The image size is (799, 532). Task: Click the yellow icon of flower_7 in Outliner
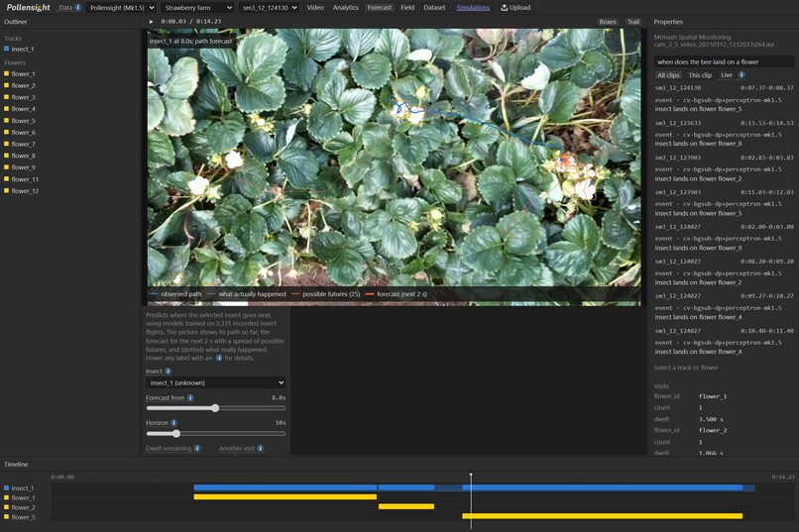(x=7, y=144)
